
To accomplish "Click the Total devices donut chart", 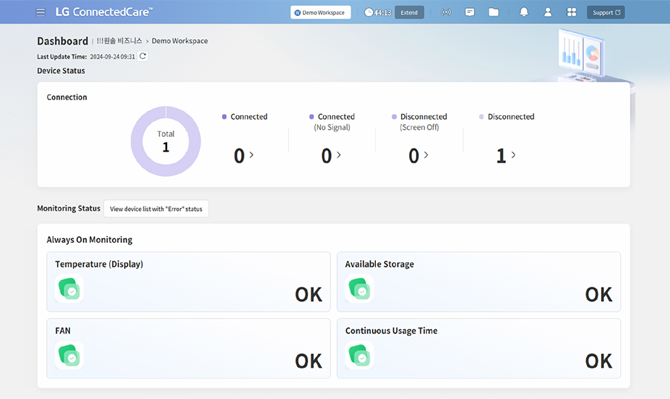I will click(166, 141).
